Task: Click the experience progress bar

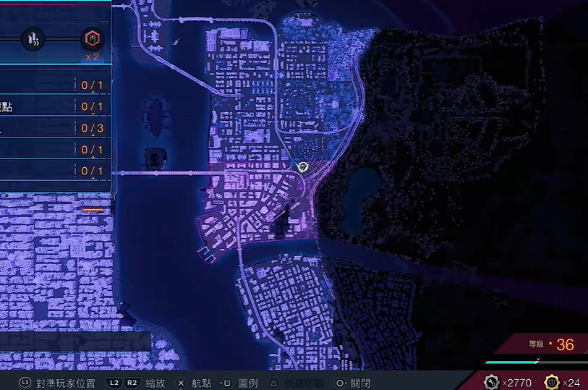Action: coord(536,362)
